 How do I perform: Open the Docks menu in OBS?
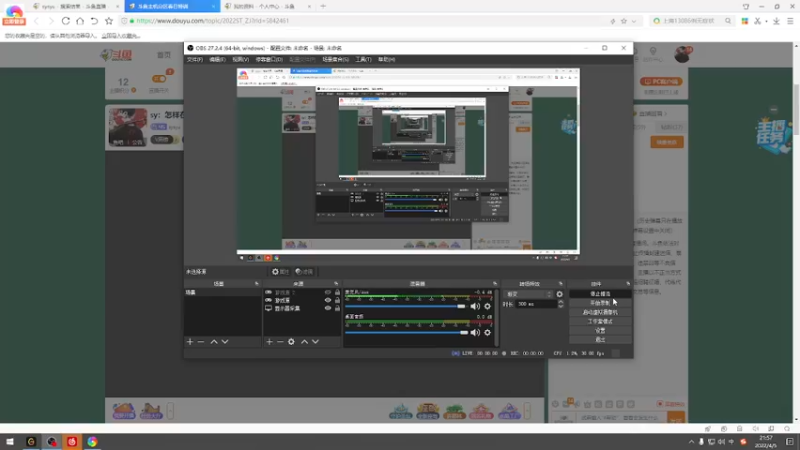[x=269, y=60]
